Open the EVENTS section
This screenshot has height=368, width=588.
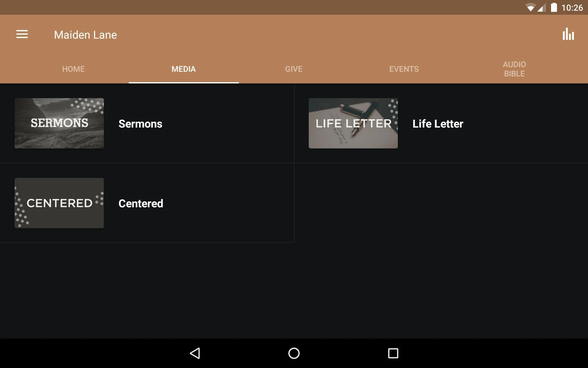pyautogui.click(x=403, y=69)
